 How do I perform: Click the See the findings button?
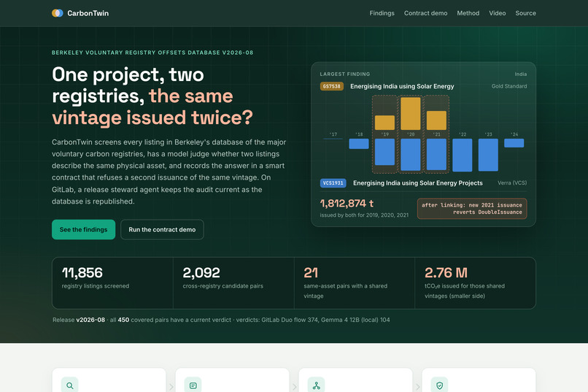pyautogui.click(x=84, y=229)
